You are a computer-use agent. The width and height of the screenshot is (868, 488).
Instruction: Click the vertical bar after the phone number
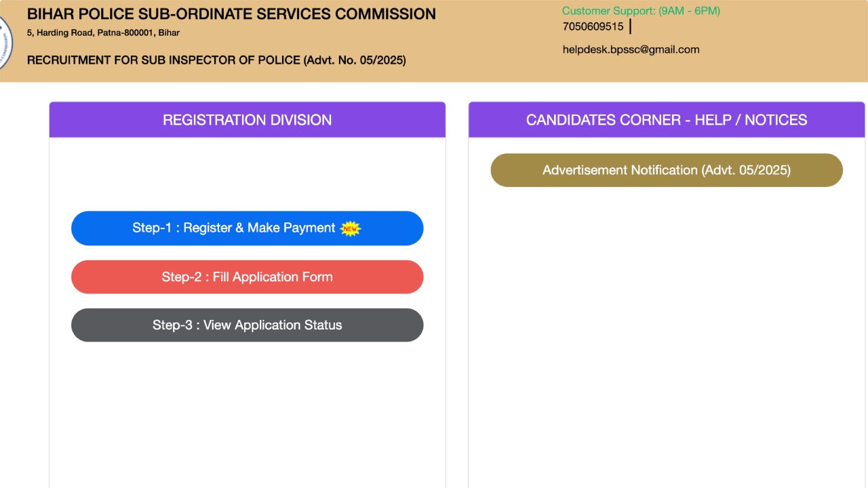631,26
